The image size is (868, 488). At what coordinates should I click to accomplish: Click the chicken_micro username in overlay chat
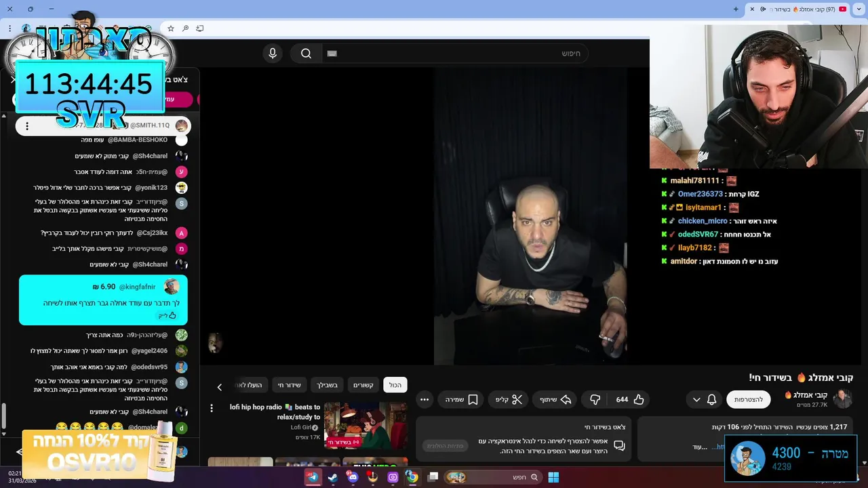point(703,221)
